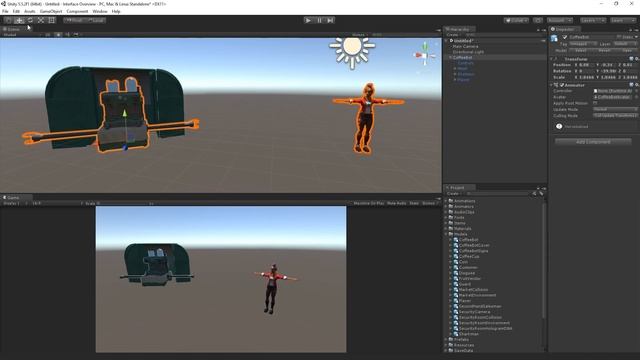This screenshot has height=360, width=640.
Task: Open the Window menu
Action: (100, 11)
